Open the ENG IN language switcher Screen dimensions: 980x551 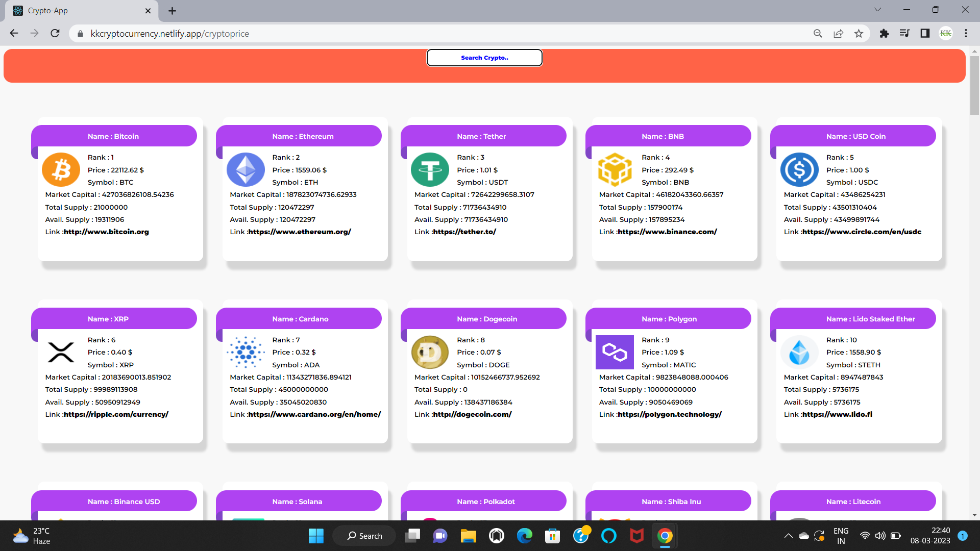pos(840,536)
